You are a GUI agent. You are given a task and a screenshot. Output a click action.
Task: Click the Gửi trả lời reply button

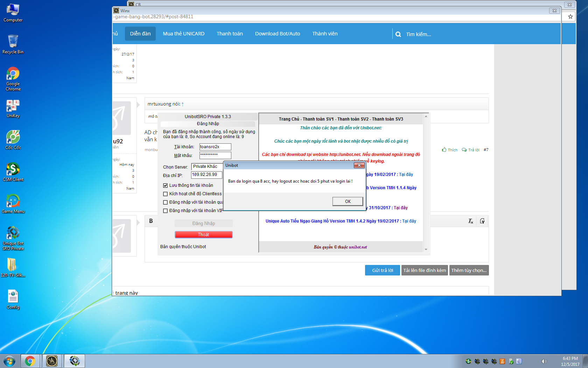click(x=383, y=270)
